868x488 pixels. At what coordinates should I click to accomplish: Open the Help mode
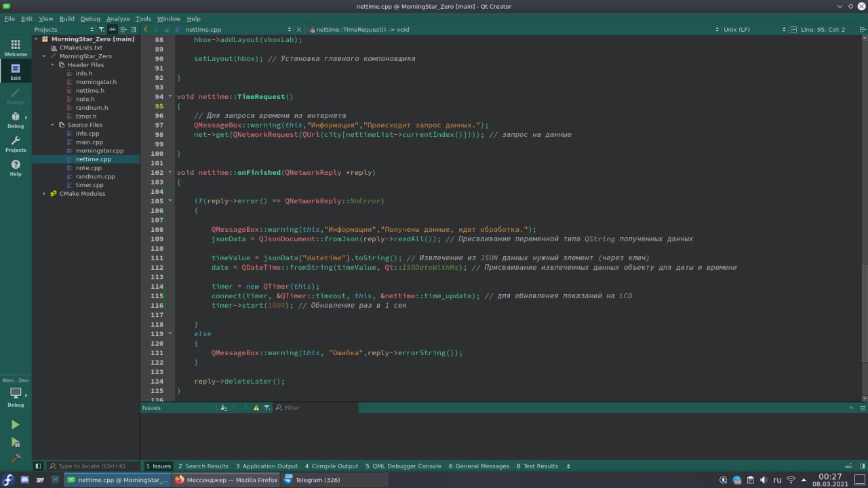(16, 167)
